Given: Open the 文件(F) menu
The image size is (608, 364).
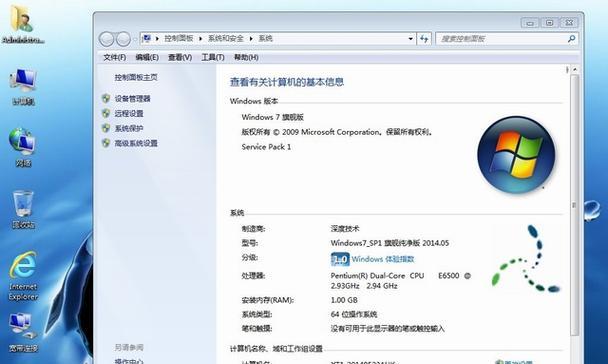Looking at the screenshot, I should (114, 57).
